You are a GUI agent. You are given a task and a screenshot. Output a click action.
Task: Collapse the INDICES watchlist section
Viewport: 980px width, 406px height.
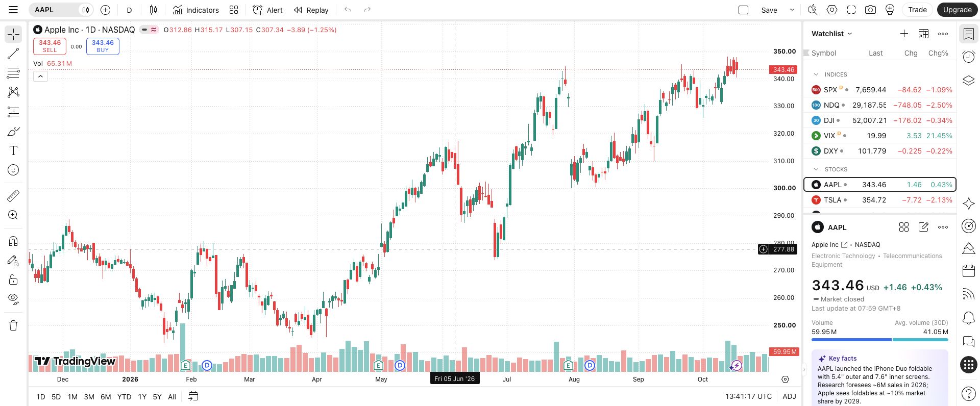tap(816, 74)
